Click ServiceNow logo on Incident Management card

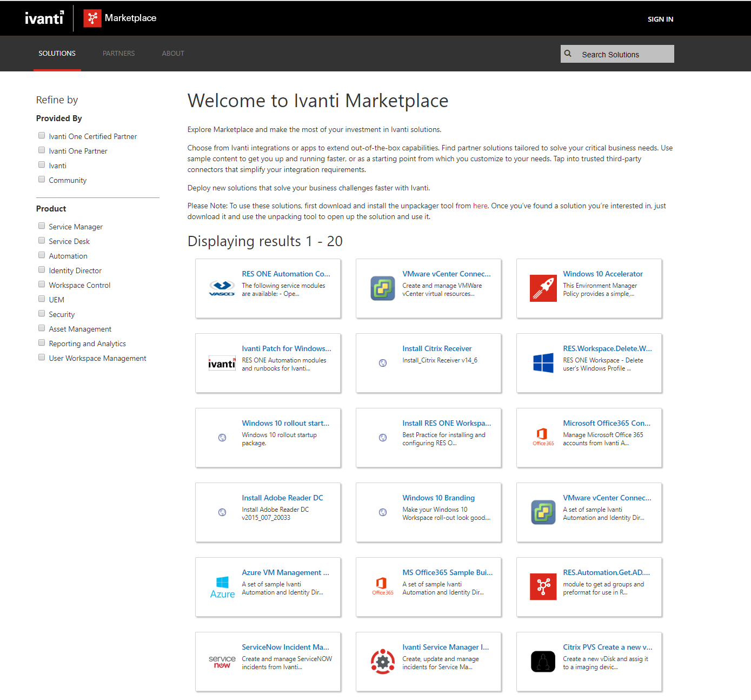point(222,662)
